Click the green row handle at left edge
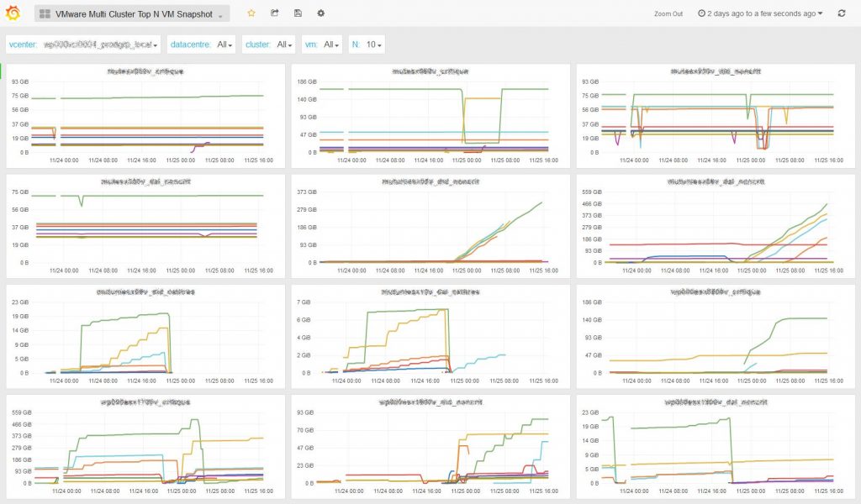Viewport: 861px width, 504px height. coord(3,71)
